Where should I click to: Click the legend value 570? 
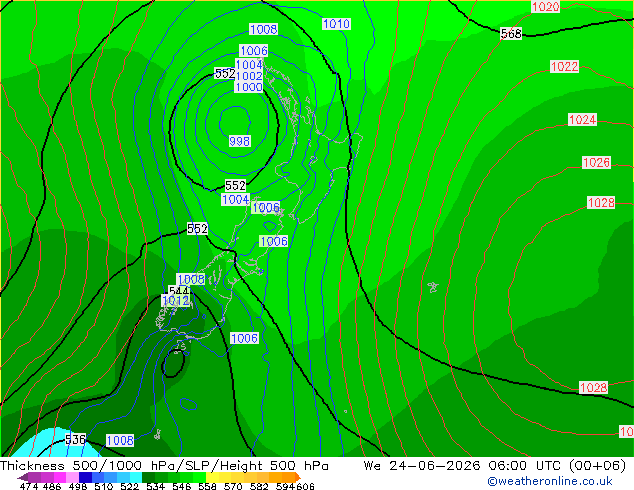click(x=233, y=486)
